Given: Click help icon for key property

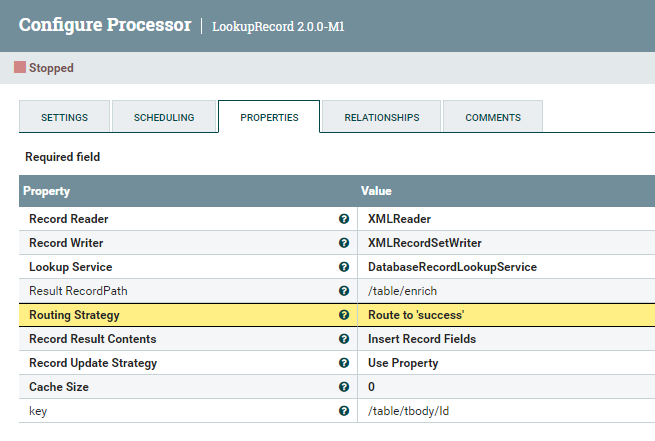Looking at the screenshot, I should click(x=344, y=411).
